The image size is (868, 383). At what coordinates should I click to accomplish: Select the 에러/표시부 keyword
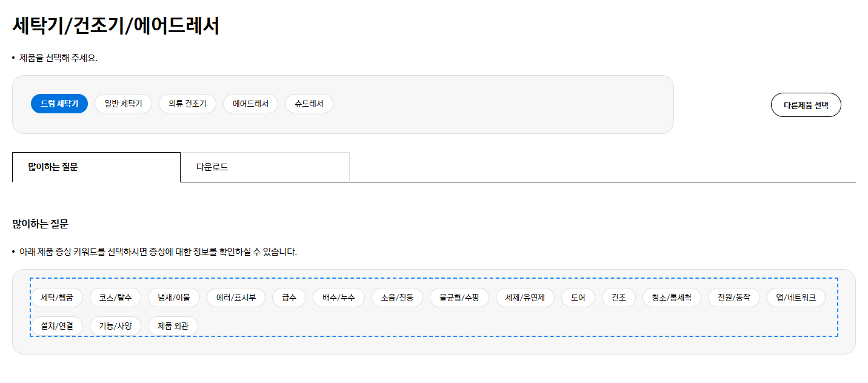pos(236,298)
